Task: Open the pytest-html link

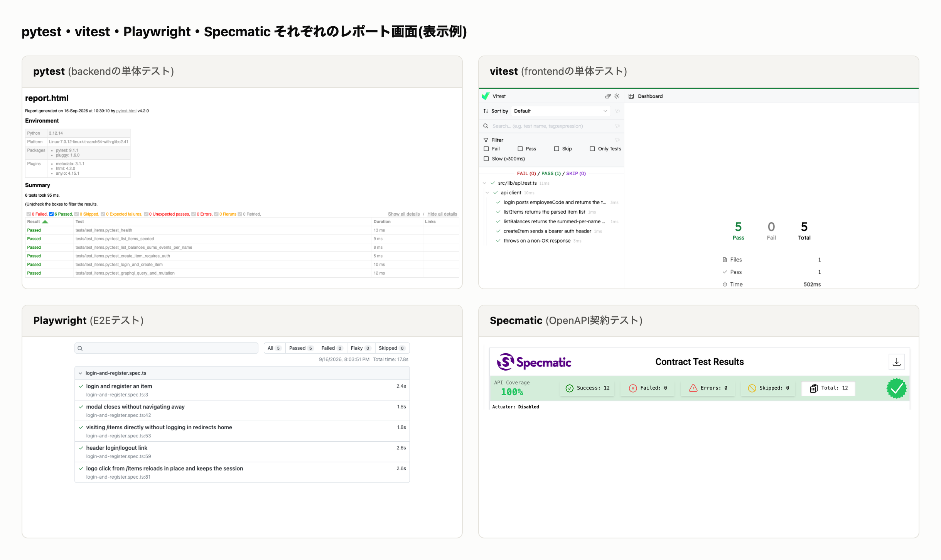Action: coord(126,111)
